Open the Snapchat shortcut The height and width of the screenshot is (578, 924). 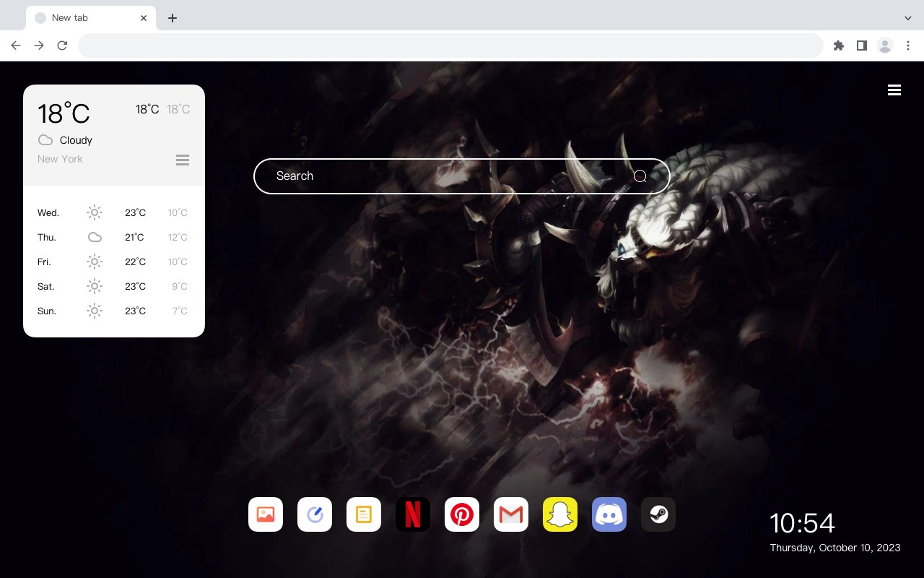click(x=560, y=514)
